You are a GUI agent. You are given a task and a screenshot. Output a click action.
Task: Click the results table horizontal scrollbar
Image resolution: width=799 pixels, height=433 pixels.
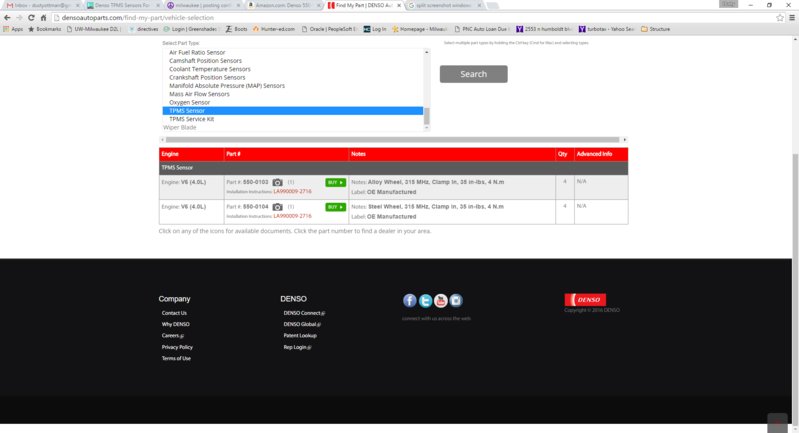coord(392,140)
